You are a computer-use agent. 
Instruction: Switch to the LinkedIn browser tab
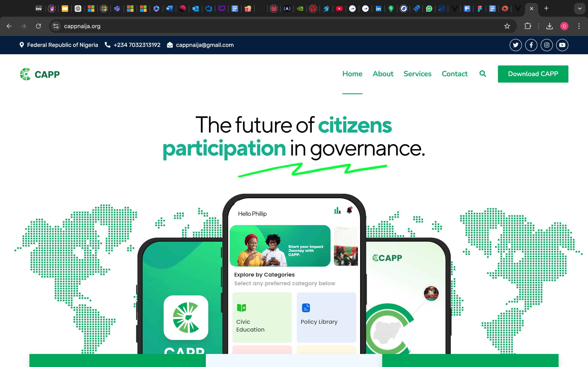[378, 9]
